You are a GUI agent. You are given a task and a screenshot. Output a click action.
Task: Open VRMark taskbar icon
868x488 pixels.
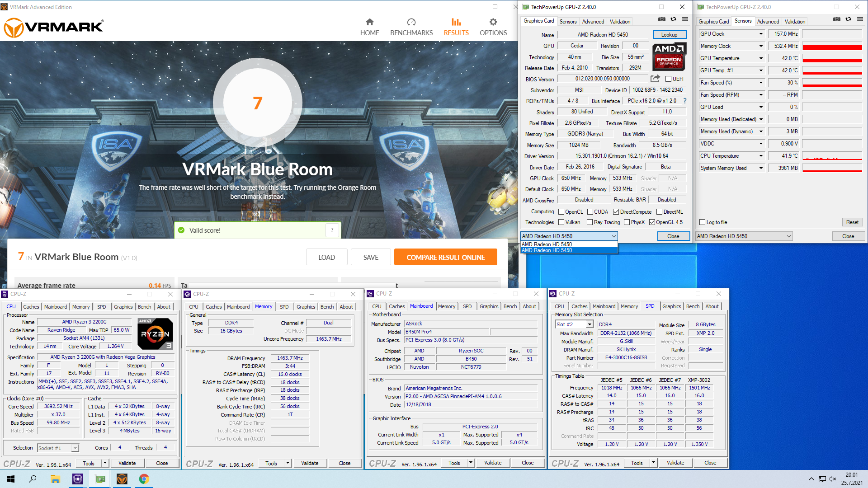click(x=122, y=479)
